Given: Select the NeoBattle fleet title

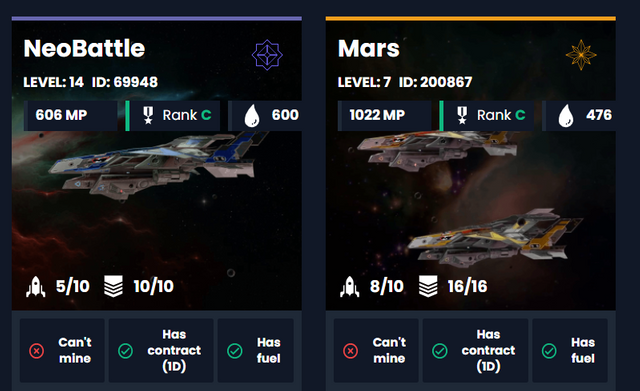Looking at the screenshot, I should pos(84,49).
